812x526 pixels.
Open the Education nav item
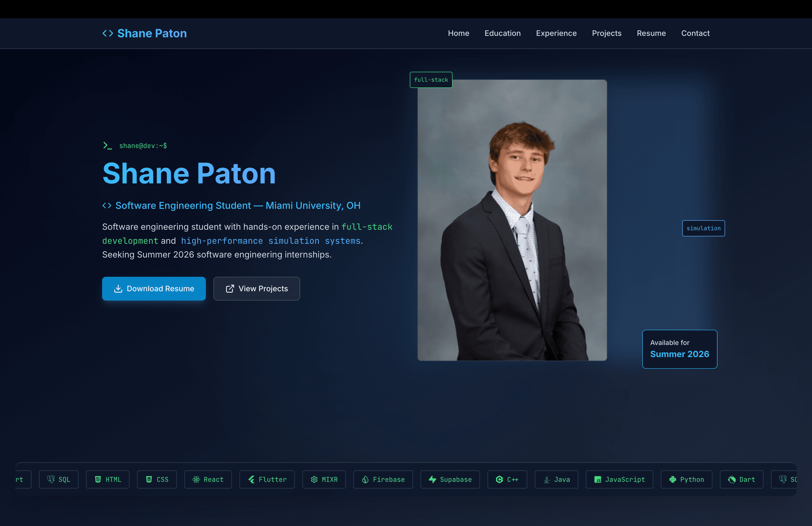(x=502, y=33)
